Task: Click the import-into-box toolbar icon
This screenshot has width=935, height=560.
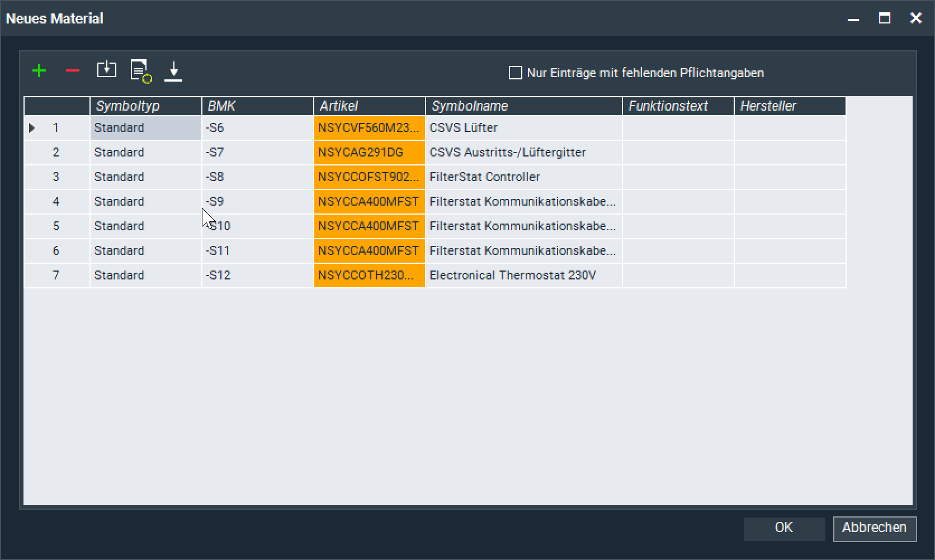Action: pos(106,70)
